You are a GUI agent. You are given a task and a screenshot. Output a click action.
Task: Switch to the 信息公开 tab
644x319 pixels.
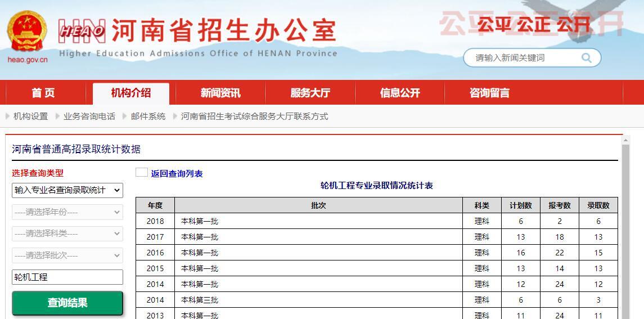[400, 93]
